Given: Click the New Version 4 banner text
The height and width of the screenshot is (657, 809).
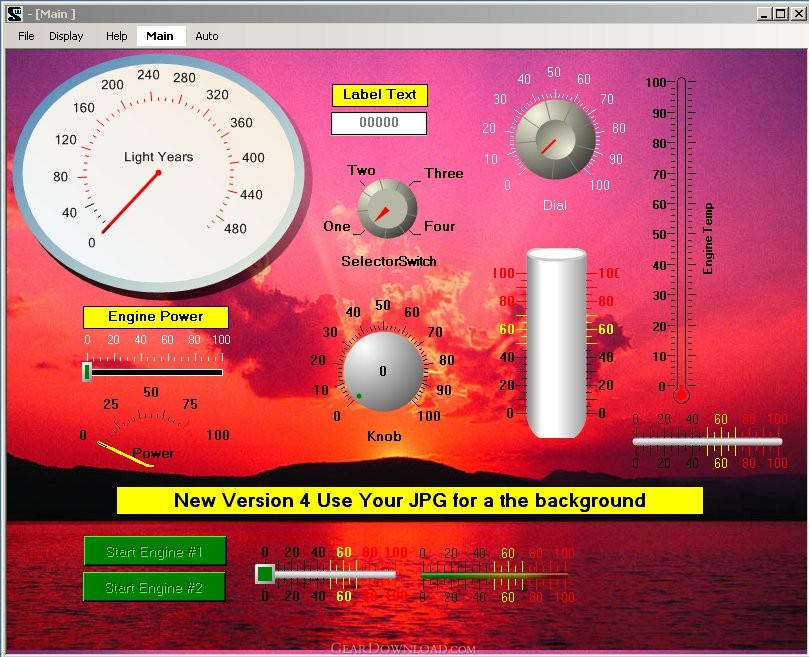Looking at the screenshot, I should [410, 500].
